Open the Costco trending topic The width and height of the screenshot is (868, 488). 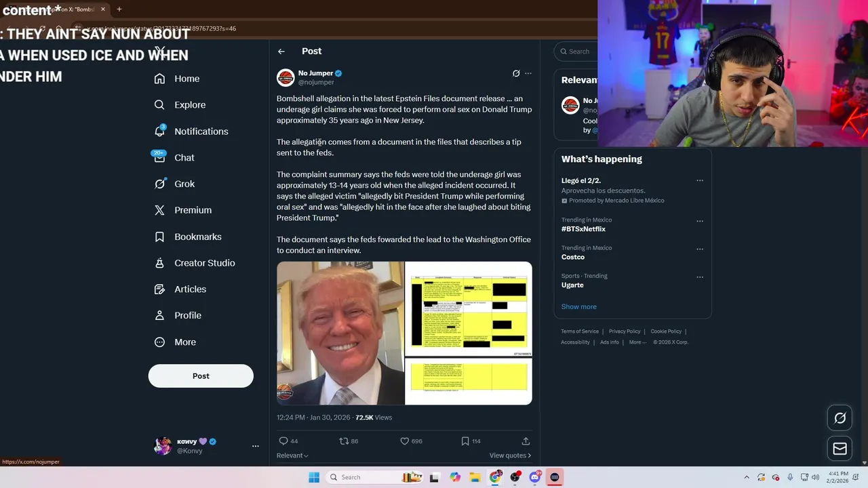[x=573, y=257]
